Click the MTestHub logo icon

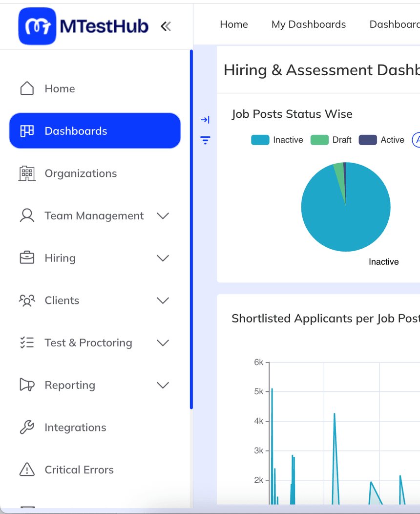click(x=37, y=26)
